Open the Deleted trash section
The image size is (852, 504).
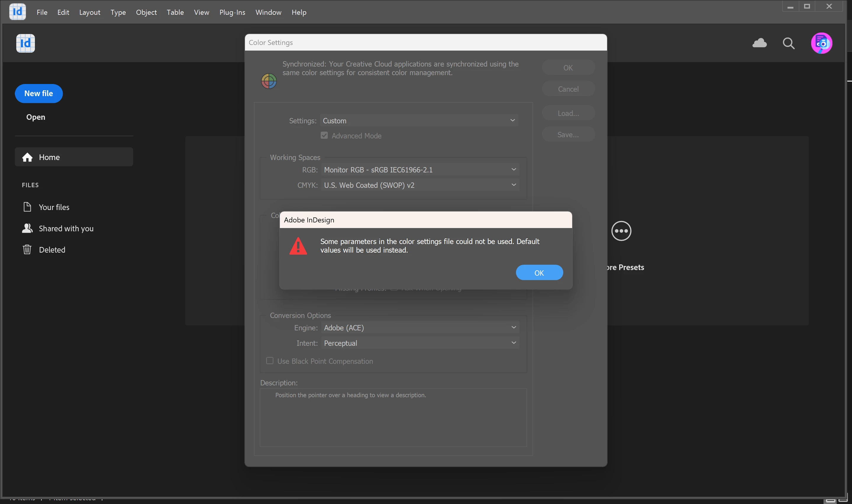click(51, 250)
